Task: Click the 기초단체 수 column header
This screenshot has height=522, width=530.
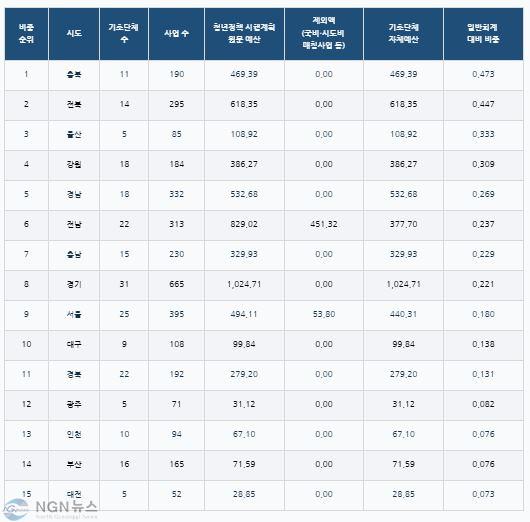Action: point(124,33)
